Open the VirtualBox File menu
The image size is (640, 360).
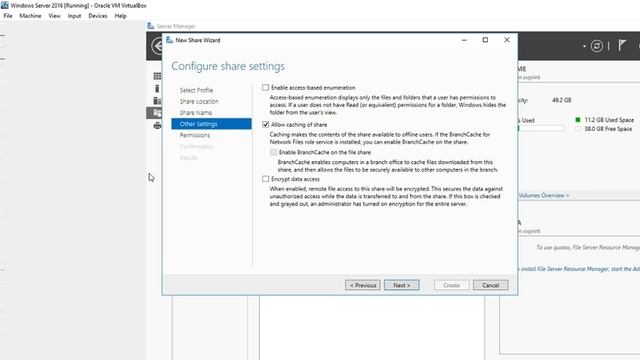coord(8,16)
